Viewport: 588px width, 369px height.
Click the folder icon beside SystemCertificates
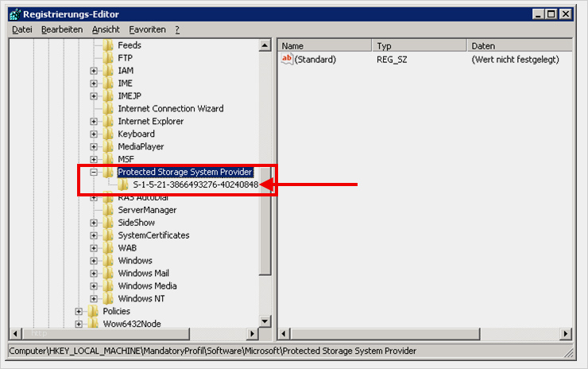109,235
